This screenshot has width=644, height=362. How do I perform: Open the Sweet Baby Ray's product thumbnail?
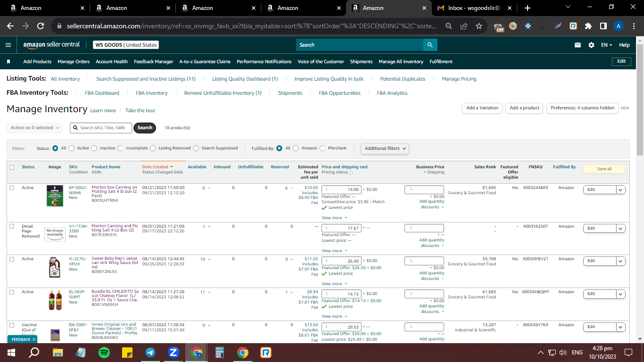click(x=55, y=267)
